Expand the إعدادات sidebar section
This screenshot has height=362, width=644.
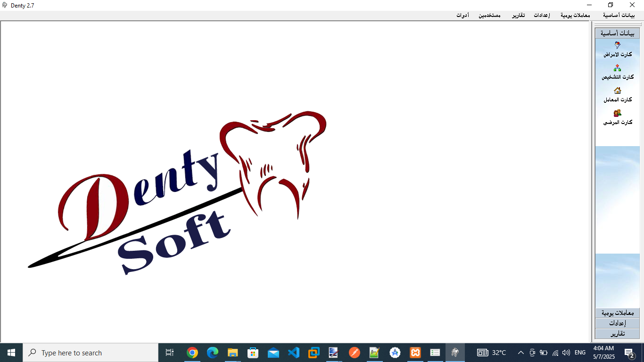coord(617,323)
